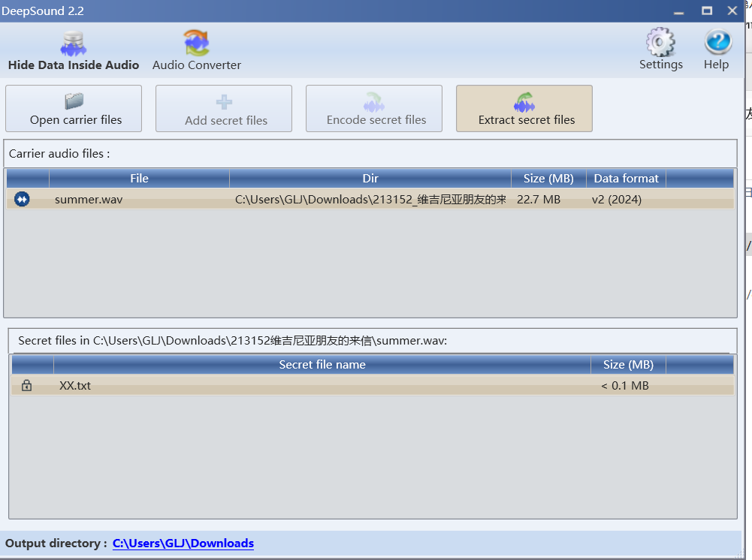Click the v2 (2024) data format cell
Viewport: 752px width, 560px height.
coord(617,199)
